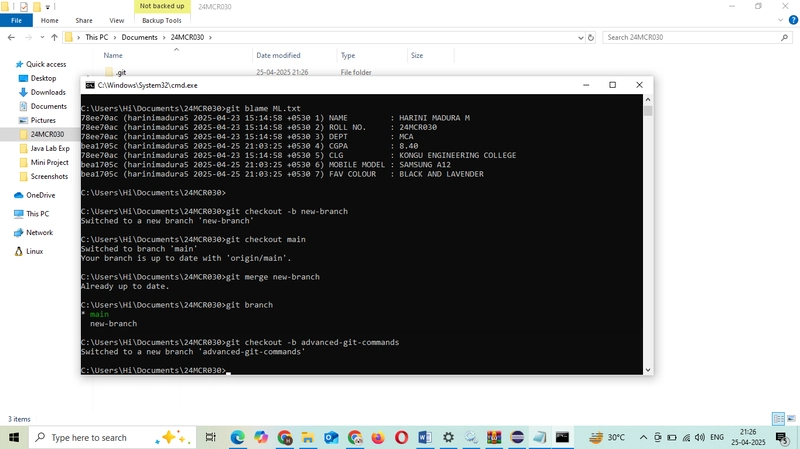This screenshot has height=449, width=800.
Task: Open File Explorer help question mark
Action: (x=793, y=20)
